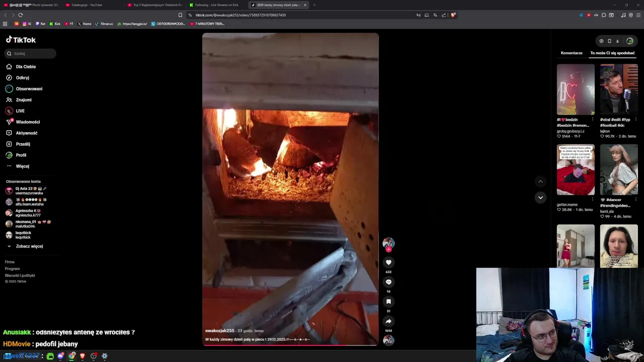Open the get app phone icon
This screenshot has height=362, width=644.
(x=609, y=41)
